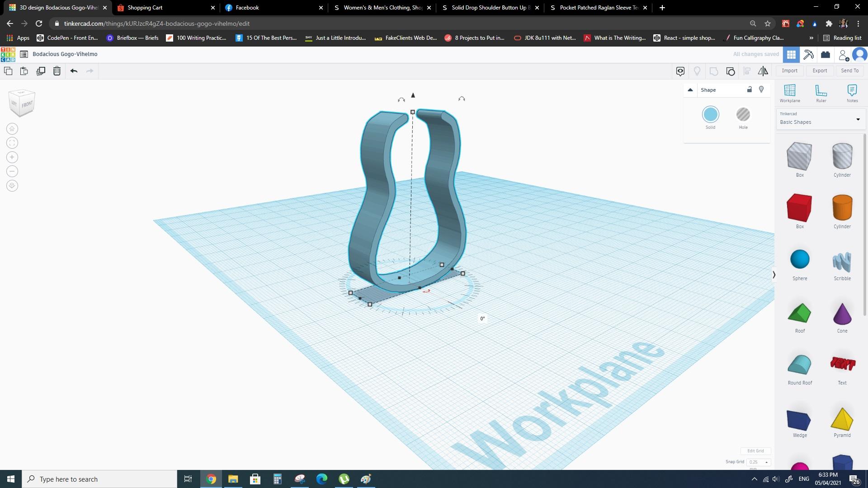Viewport: 868px width, 488px height.
Task: Select the Mirror tool icon
Action: [x=763, y=71]
